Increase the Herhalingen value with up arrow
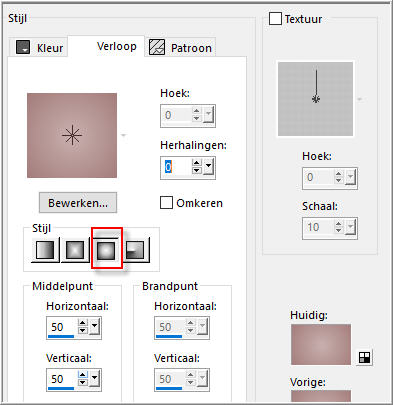Image resolution: width=393 pixels, height=405 pixels. (197, 163)
